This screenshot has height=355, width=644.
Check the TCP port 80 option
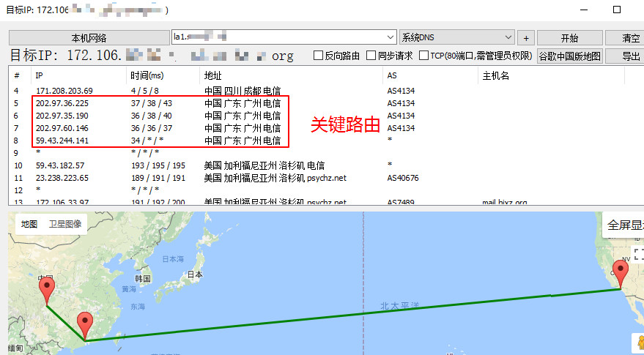tap(425, 56)
